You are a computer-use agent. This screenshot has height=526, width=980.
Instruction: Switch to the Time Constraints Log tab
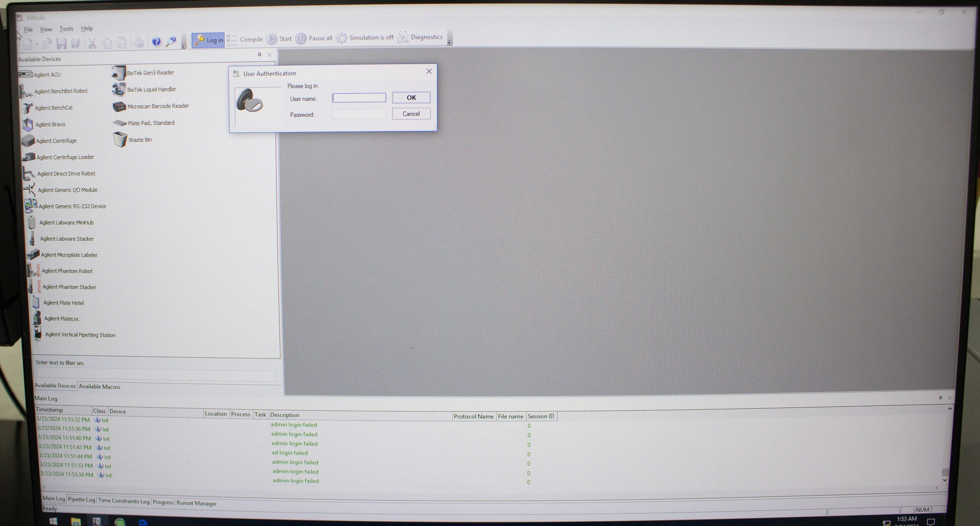point(123,501)
